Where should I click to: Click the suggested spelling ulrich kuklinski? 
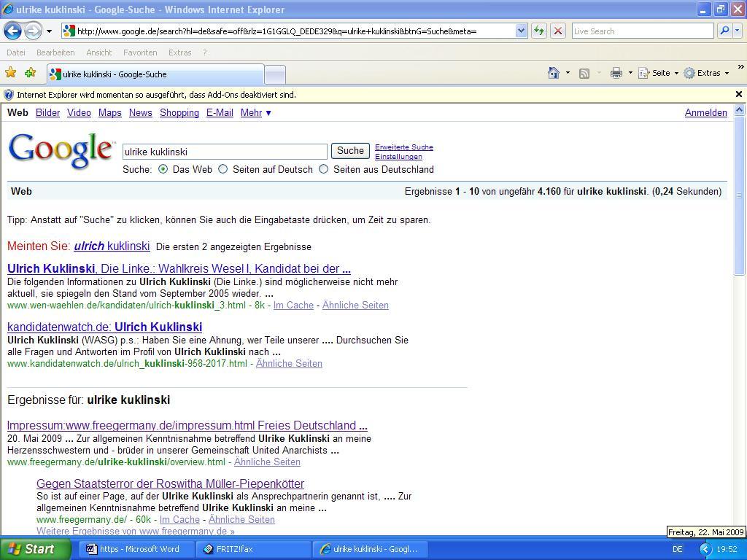tap(112, 246)
